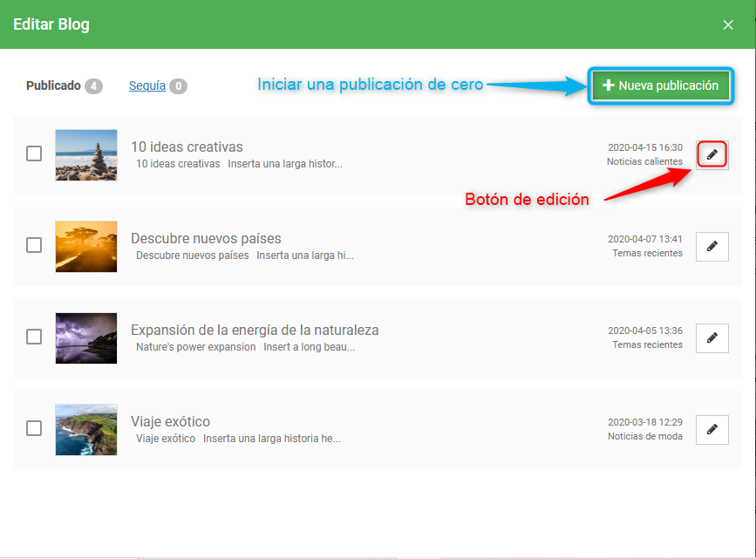Click the date 2020-04-07 13:41
Screen dimensions: 756x559
[645, 239]
